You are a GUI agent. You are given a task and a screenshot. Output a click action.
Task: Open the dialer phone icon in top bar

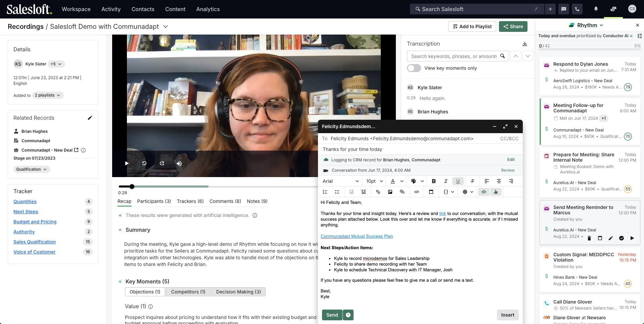(x=577, y=9)
